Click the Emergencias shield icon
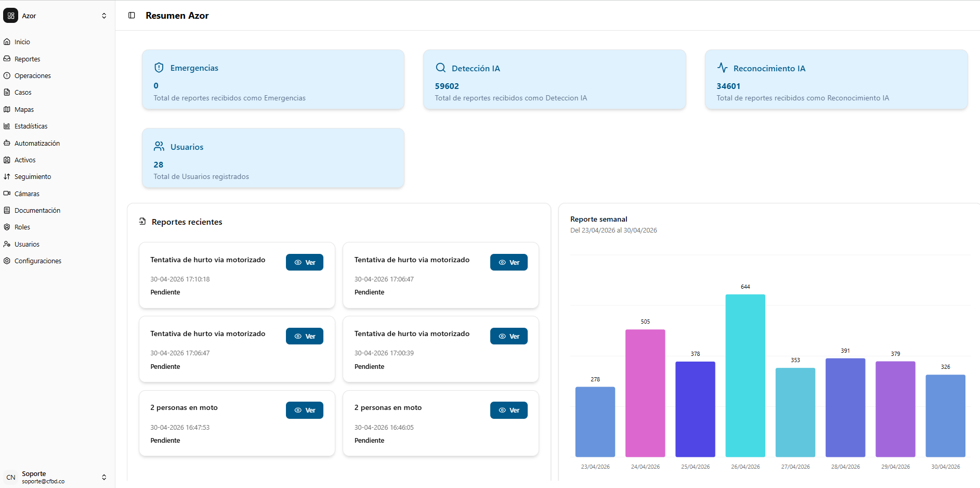Image resolution: width=980 pixels, height=488 pixels. tap(159, 68)
